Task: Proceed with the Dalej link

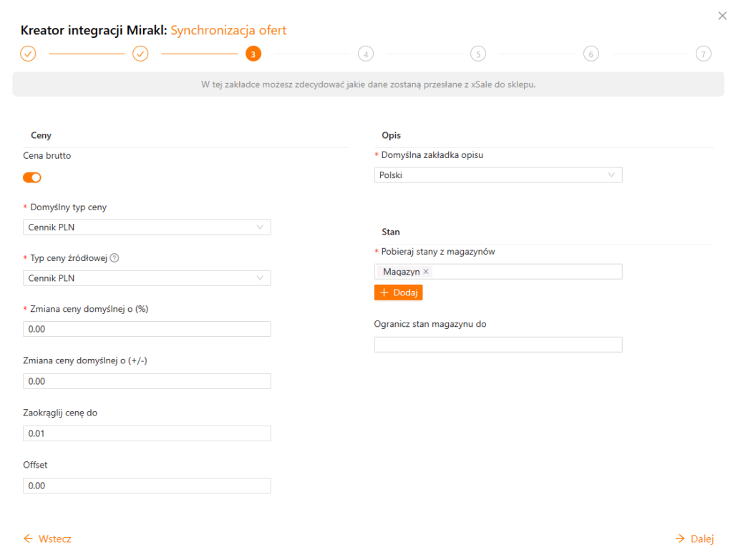Action: [694, 539]
